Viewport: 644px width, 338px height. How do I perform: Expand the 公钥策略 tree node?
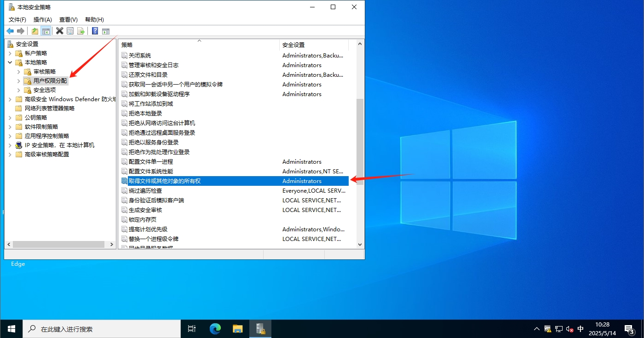coord(10,118)
